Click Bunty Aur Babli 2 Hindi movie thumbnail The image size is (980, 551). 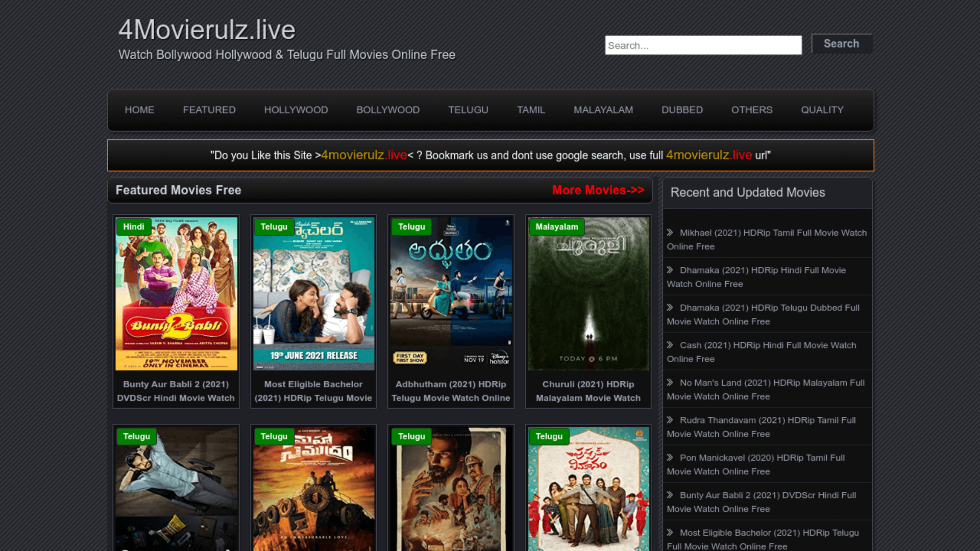point(176,293)
